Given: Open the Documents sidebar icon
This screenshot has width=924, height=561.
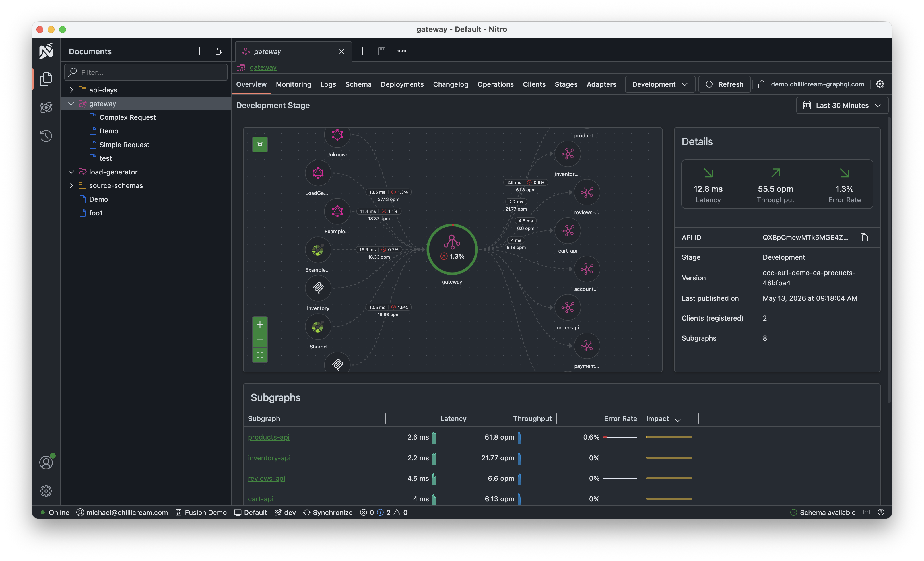Looking at the screenshot, I should click(x=46, y=79).
